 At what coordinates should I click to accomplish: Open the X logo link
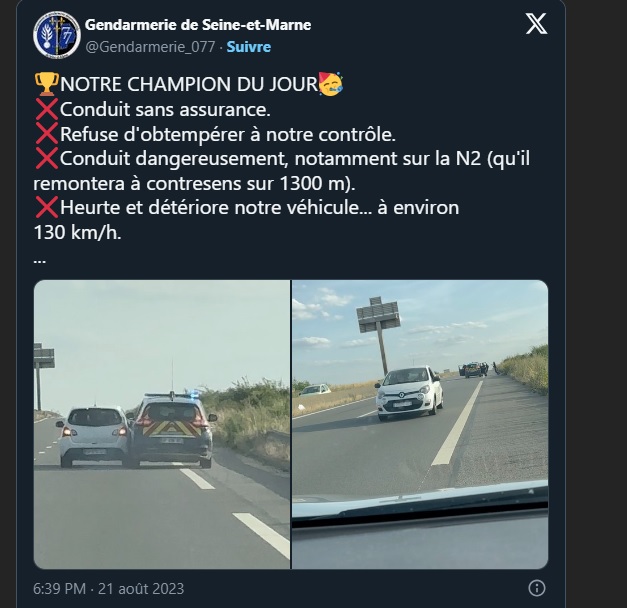[x=536, y=25]
